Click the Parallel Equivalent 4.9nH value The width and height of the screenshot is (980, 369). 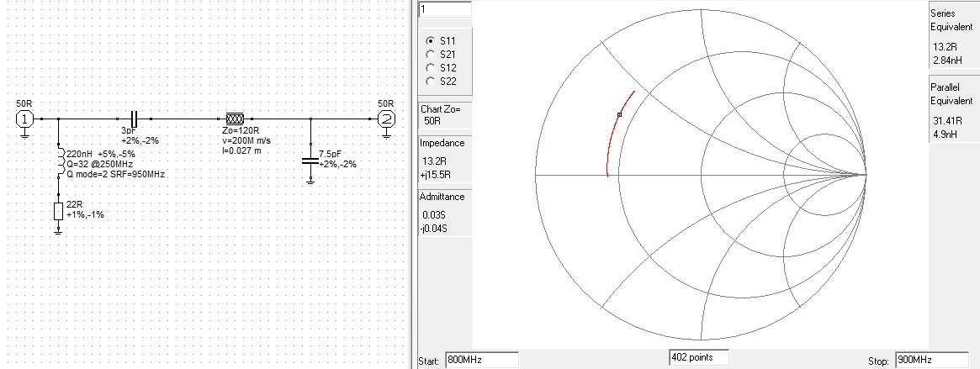(944, 133)
